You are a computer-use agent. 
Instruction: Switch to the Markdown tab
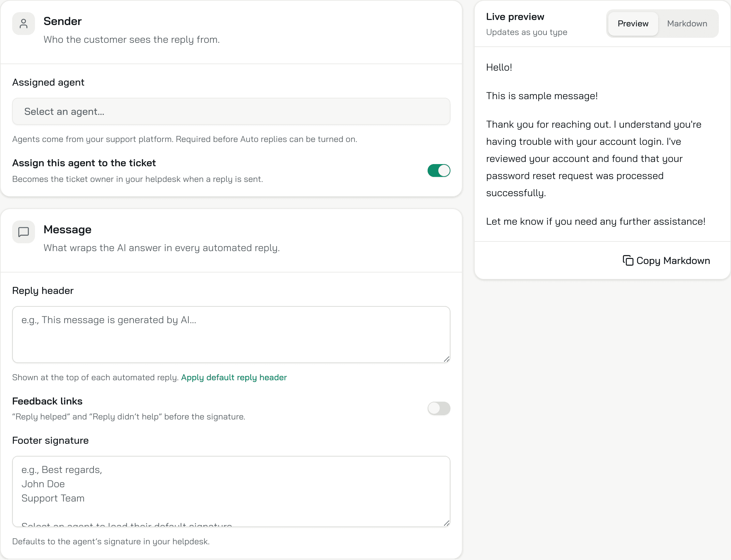tap(687, 24)
